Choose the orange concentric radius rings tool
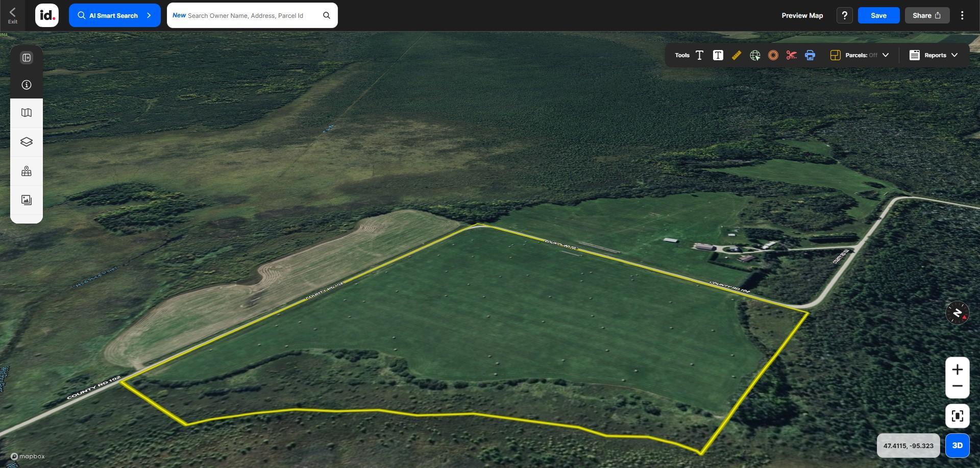This screenshot has height=468, width=980. 773,55
